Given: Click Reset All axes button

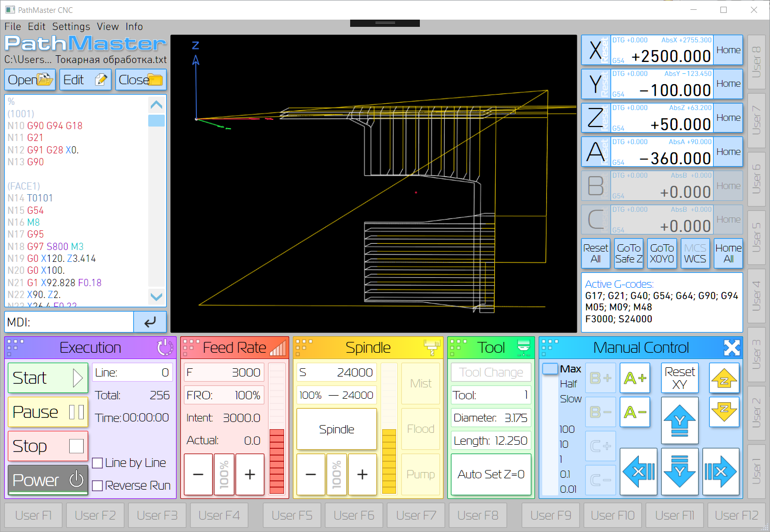Looking at the screenshot, I should tap(595, 253).
